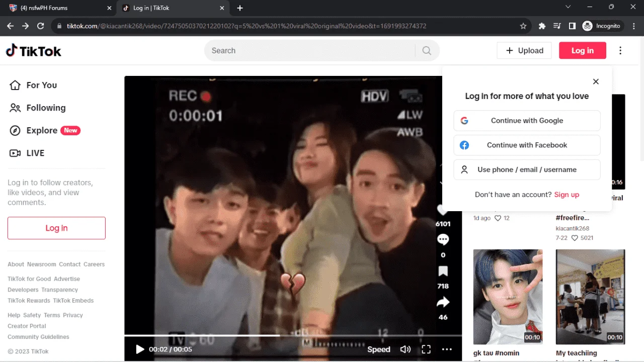Open the LIVE section

[28, 153]
